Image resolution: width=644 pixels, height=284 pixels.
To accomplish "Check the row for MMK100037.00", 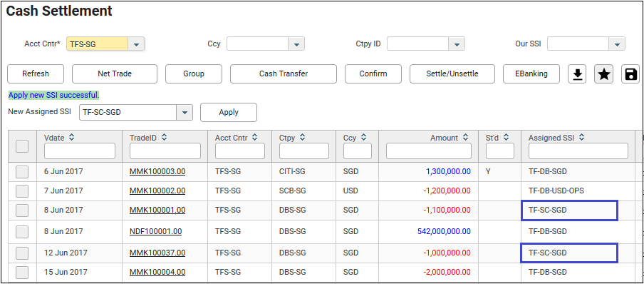I will (x=22, y=253).
